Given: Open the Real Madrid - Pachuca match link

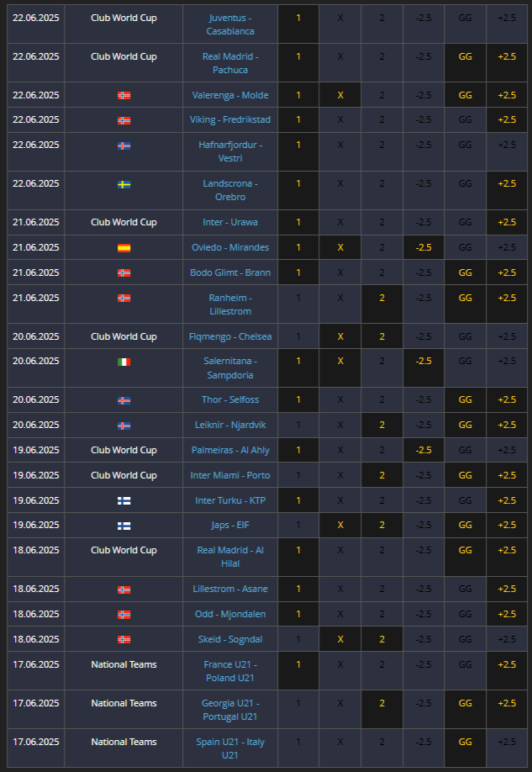Looking at the screenshot, I should pyautogui.click(x=229, y=63).
